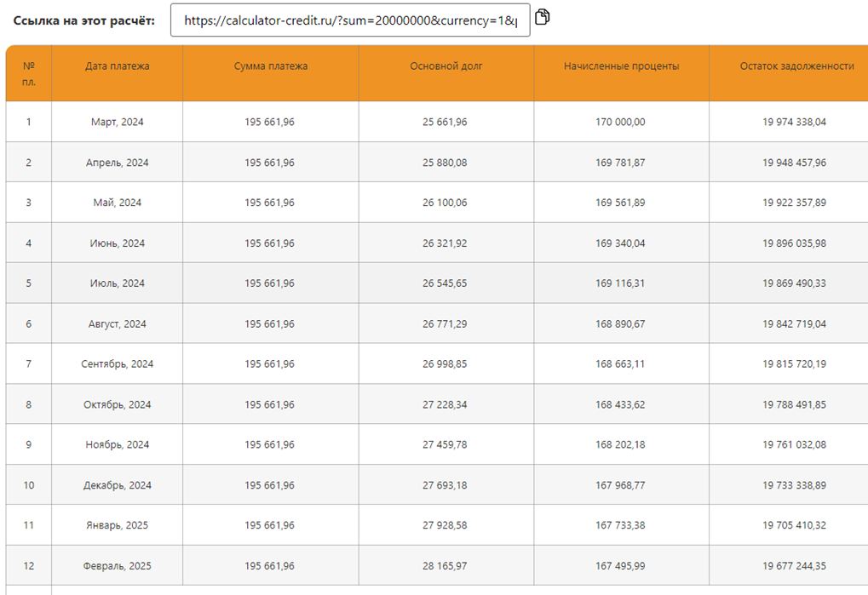Screen dimensions: 868x595
Task: Click principal value 27 928,58
Action: click(445, 525)
